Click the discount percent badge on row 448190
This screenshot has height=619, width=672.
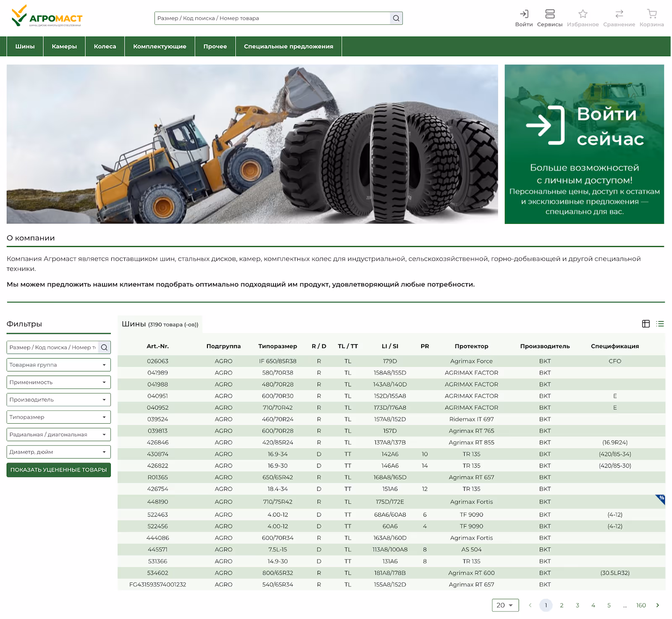(x=661, y=499)
